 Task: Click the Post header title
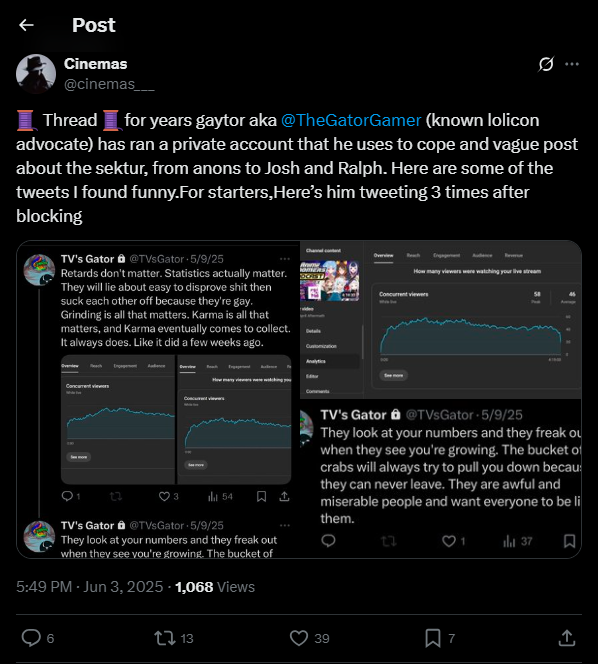[94, 25]
